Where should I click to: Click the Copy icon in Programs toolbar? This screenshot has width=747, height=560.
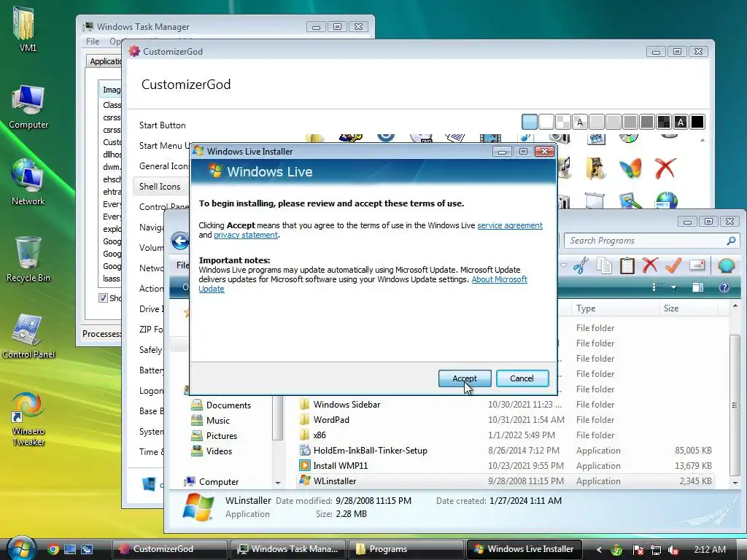(605, 265)
